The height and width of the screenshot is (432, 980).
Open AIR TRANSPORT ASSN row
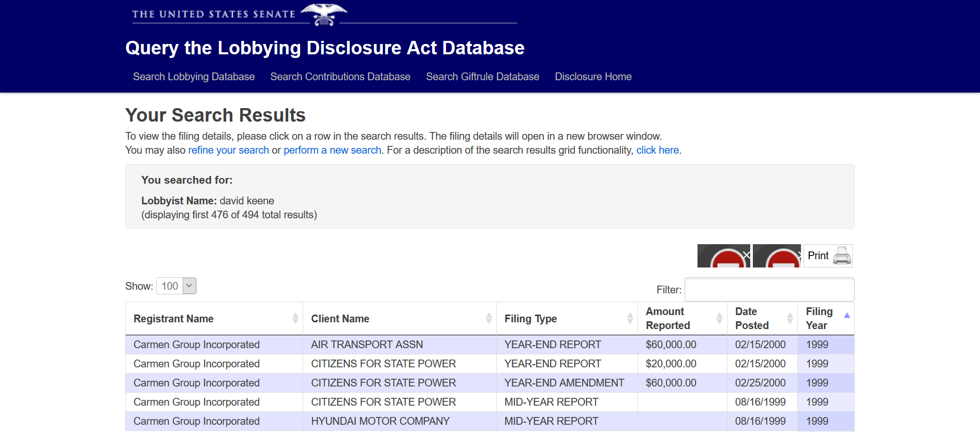[x=489, y=345]
